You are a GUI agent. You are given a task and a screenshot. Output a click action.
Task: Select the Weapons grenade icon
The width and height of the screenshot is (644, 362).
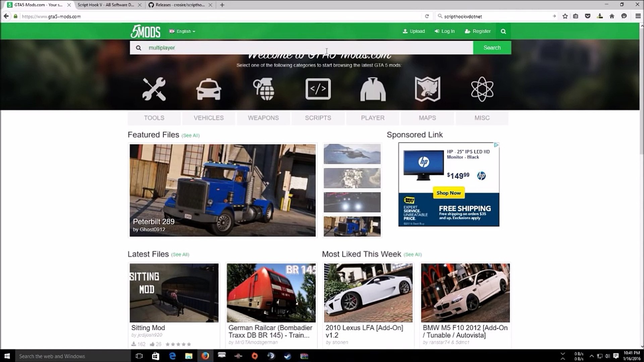click(x=264, y=89)
